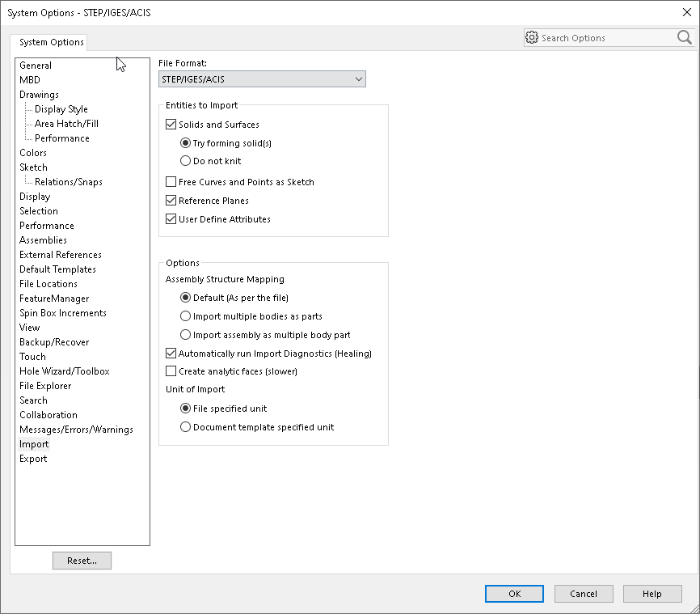Switch to the System Options tab
Image resolution: width=700 pixels, height=614 pixels.
[x=52, y=42]
